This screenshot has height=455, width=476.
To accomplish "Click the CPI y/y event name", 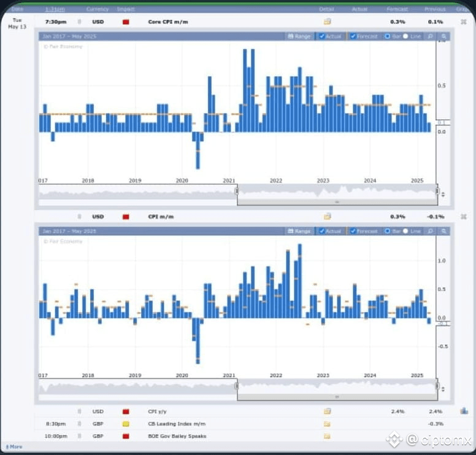I will click(x=157, y=411).
